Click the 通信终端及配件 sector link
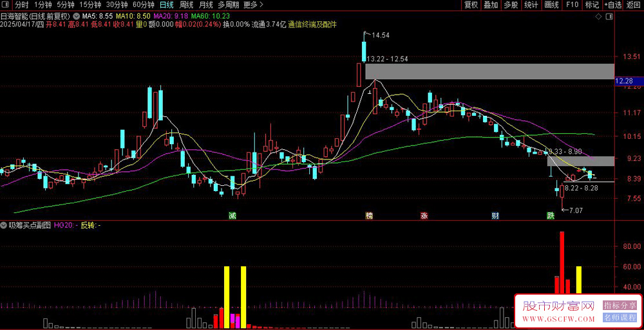The width and height of the screenshot is (644, 330). click(x=312, y=24)
